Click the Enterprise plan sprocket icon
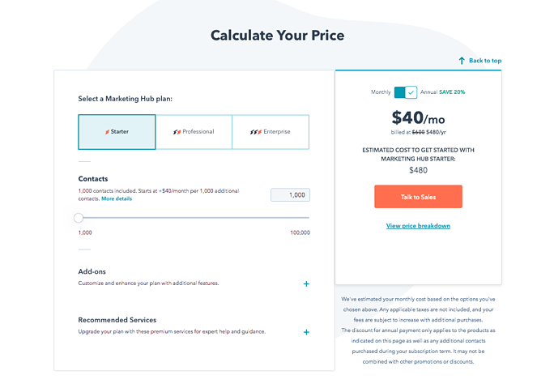 point(255,131)
